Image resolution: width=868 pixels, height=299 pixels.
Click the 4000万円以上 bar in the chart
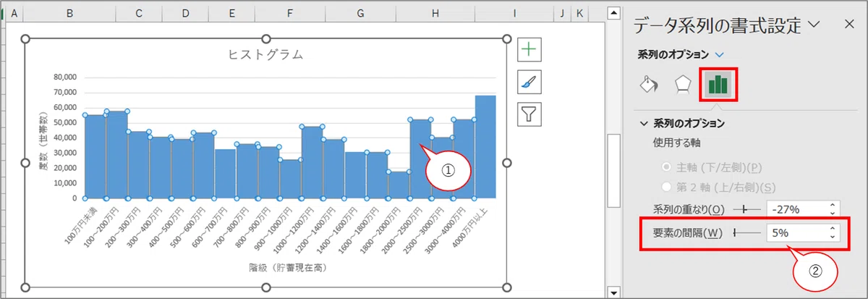pyautogui.click(x=485, y=146)
